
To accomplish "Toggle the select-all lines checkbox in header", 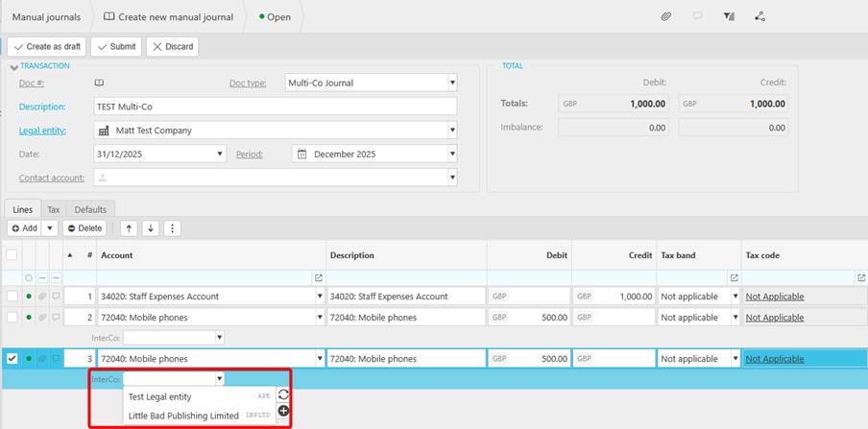I will 12,255.
